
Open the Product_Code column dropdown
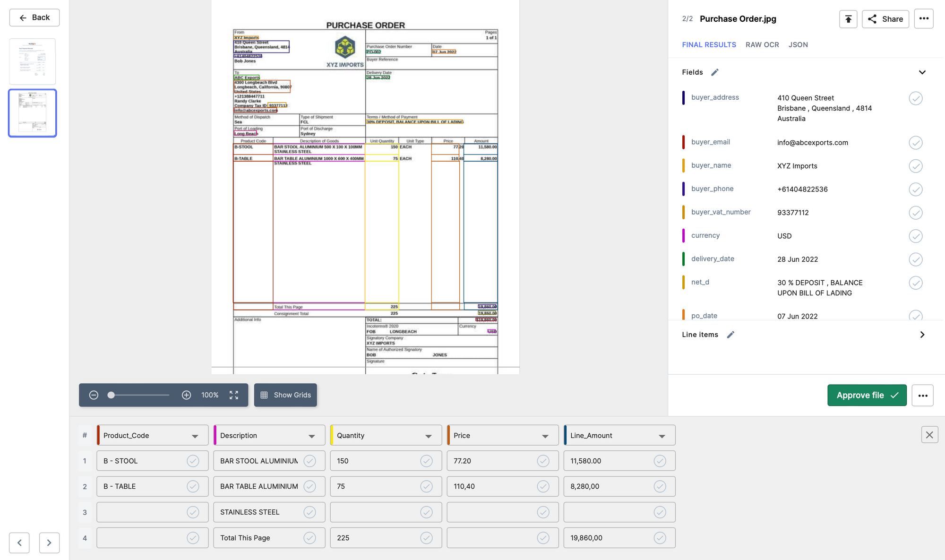[195, 436]
